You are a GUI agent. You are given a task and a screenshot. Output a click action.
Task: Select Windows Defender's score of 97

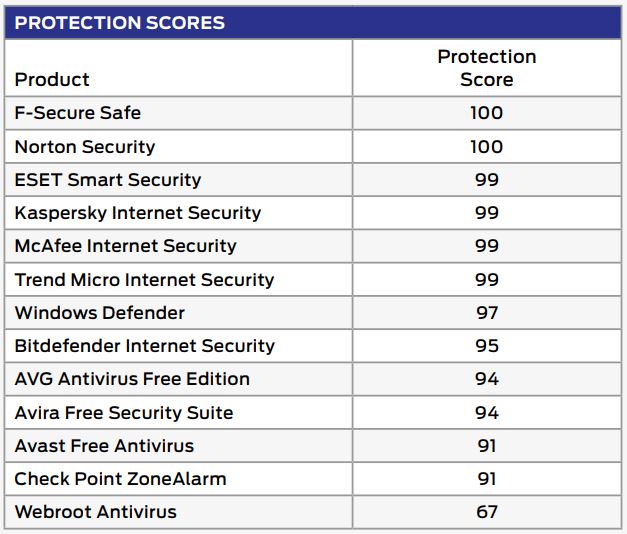coord(487,313)
